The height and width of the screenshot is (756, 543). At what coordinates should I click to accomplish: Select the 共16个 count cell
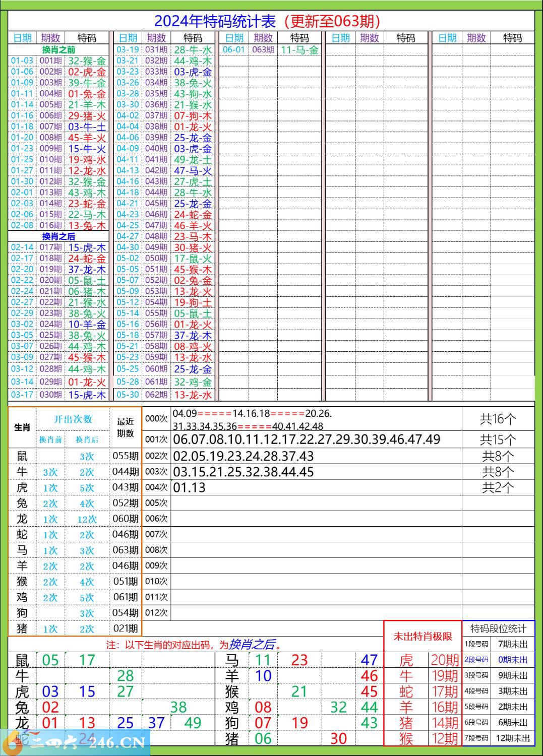[x=498, y=419]
